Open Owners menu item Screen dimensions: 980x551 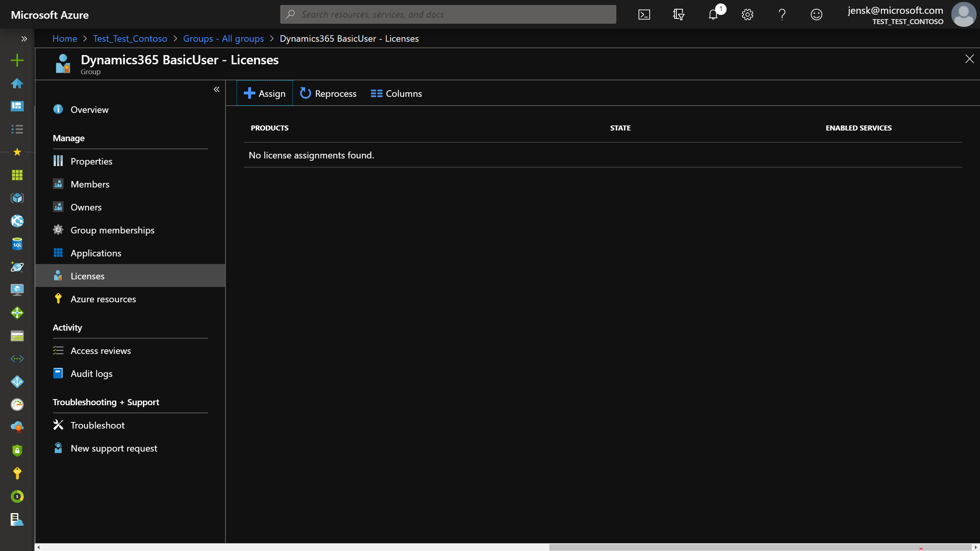pos(130,207)
